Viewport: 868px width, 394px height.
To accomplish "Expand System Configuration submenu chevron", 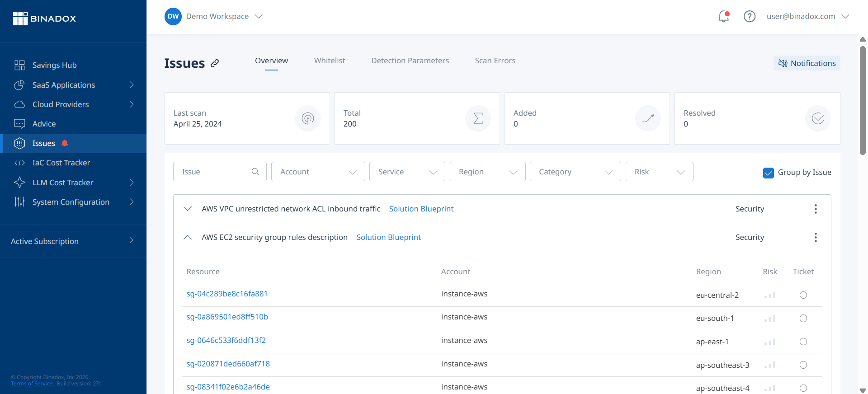I will coord(132,202).
